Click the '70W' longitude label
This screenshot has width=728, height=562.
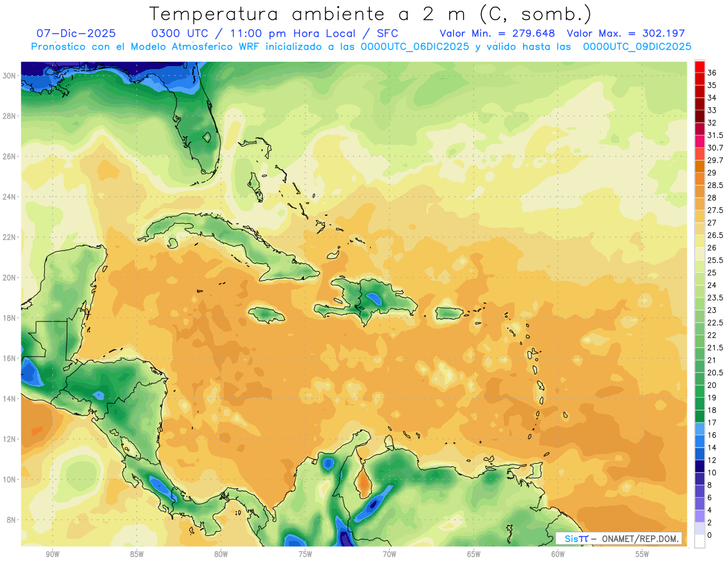(x=389, y=554)
